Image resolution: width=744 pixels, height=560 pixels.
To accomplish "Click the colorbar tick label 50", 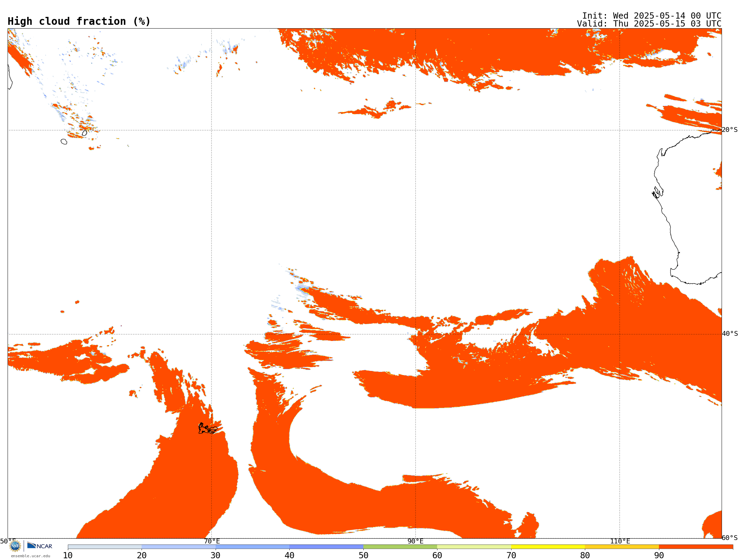I will [x=363, y=555].
